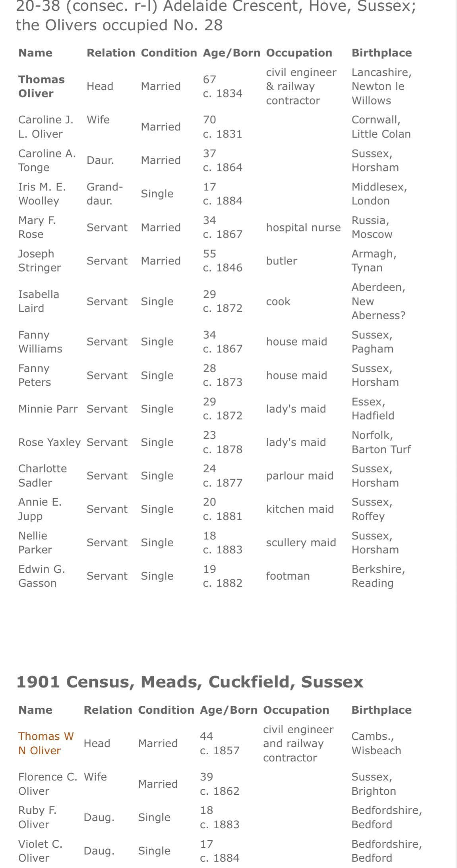Select the parlour maid occupation text

click(x=299, y=476)
